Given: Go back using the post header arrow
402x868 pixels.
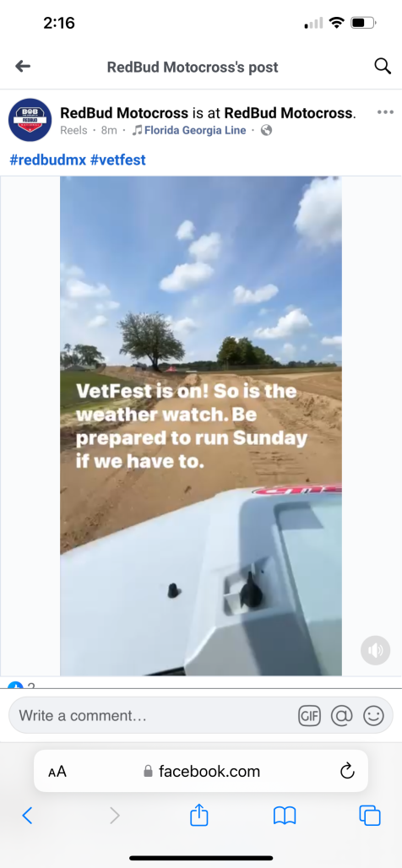Looking at the screenshot, I should pos(23,67).
